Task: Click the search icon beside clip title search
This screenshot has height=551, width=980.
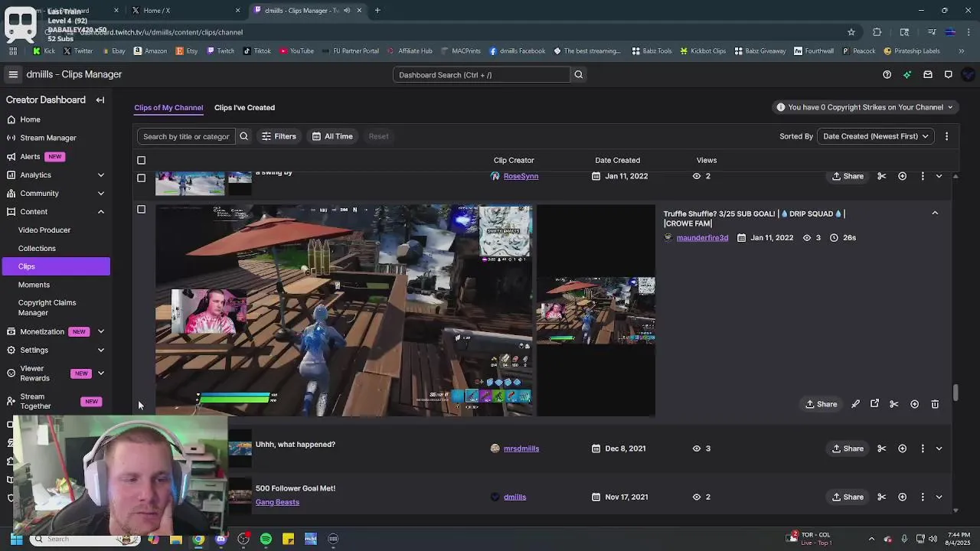Action: (x=243, y=136)
